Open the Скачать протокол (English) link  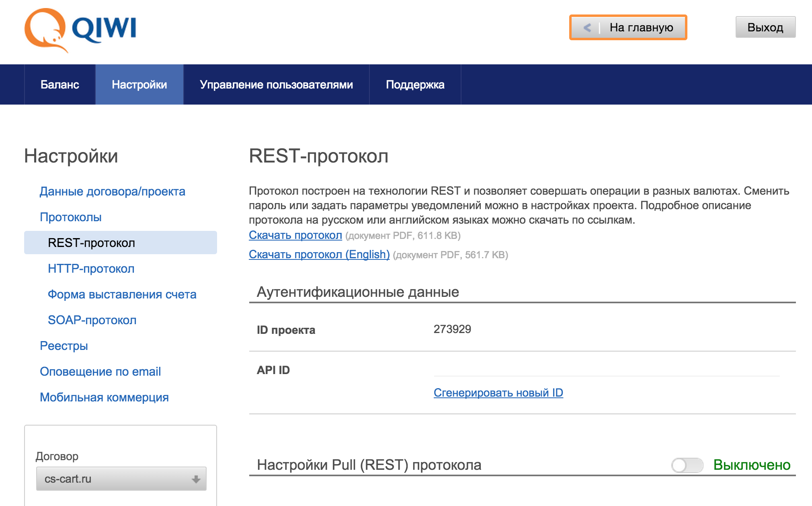click(x=319, y=255)
